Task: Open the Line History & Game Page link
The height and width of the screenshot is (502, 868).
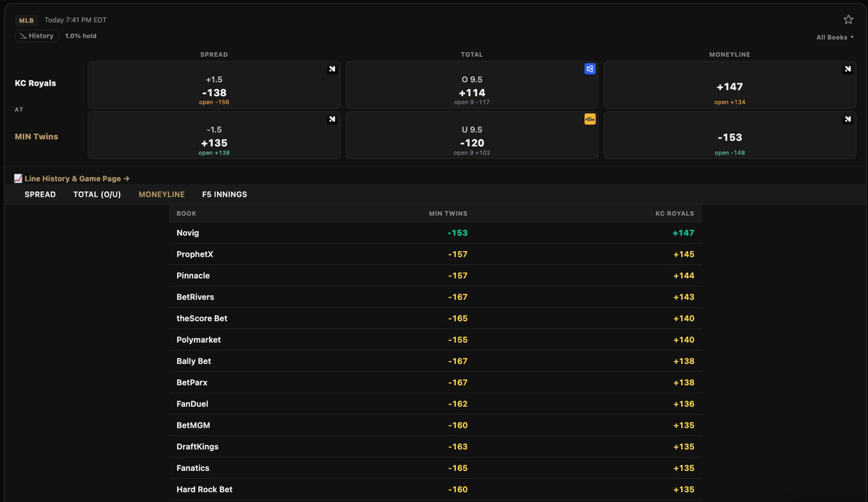Action: 77,179
